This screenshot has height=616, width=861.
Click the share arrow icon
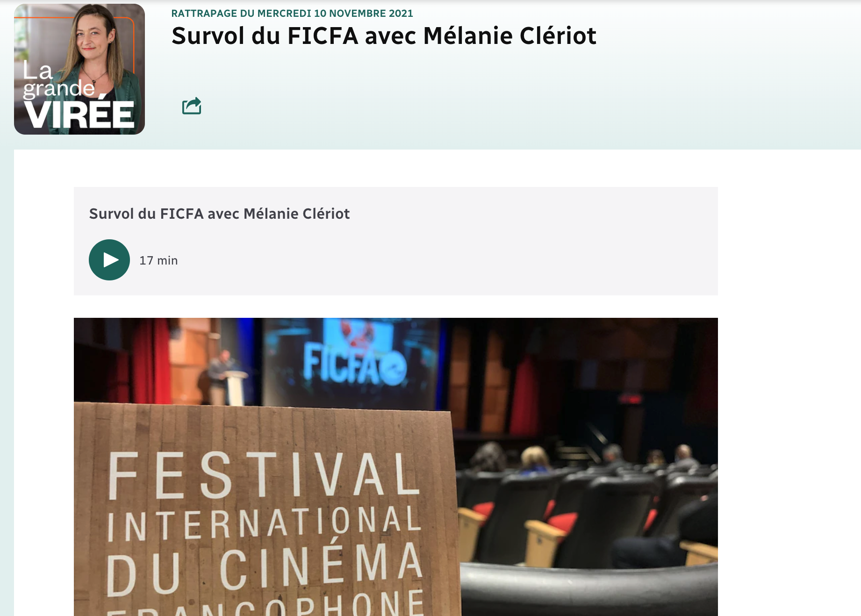192,106
